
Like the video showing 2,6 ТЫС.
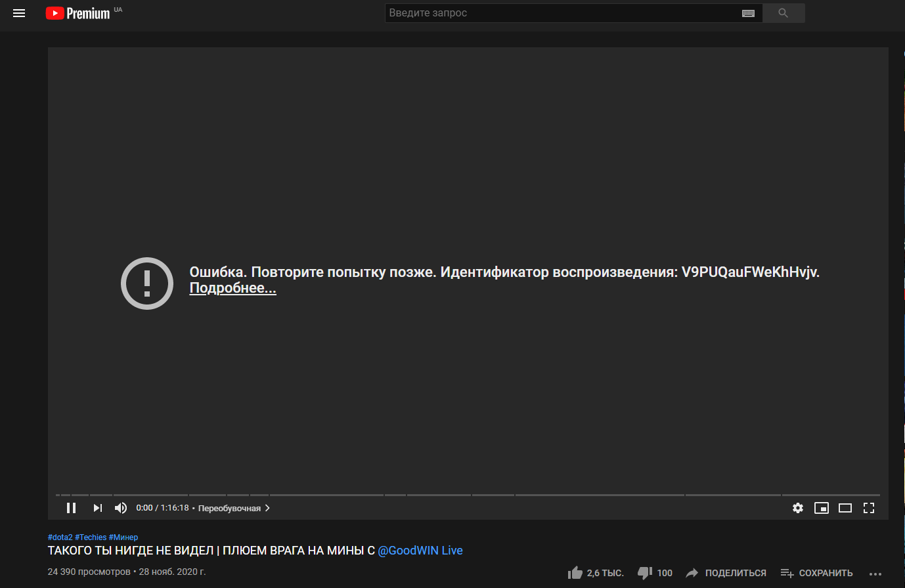(596, 573)
